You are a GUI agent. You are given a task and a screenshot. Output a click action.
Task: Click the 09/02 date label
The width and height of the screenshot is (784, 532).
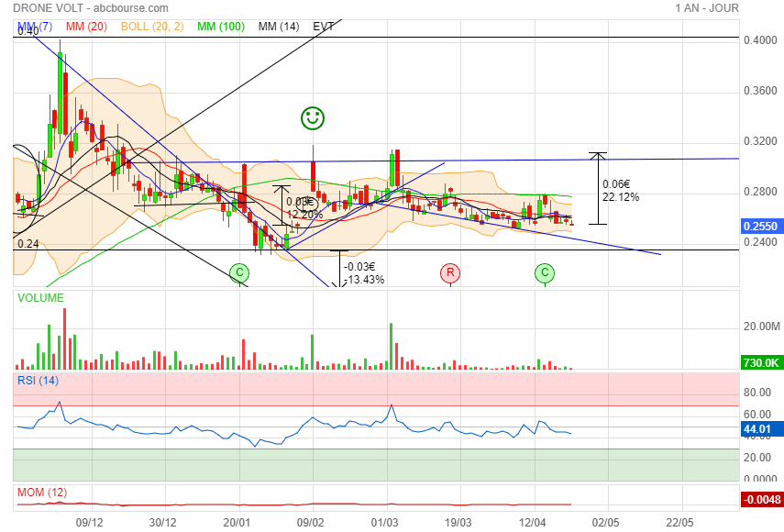click(x=310, y=523)
